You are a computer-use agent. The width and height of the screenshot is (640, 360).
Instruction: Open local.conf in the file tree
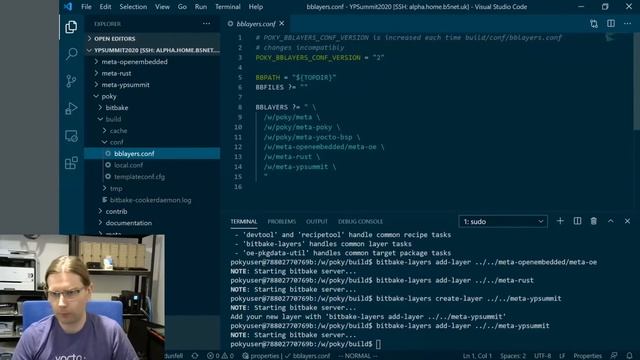click(x=153, y=165)
